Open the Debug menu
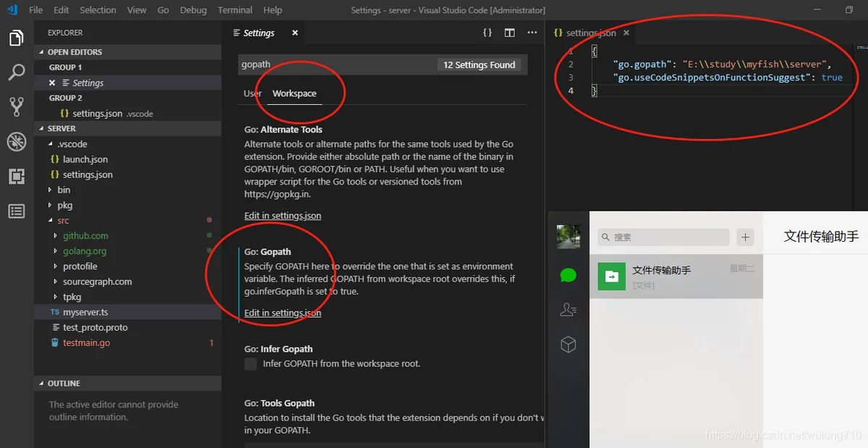The width and height of the screenshot is (868, 448). pyautogui.click(x=193, y=10)
